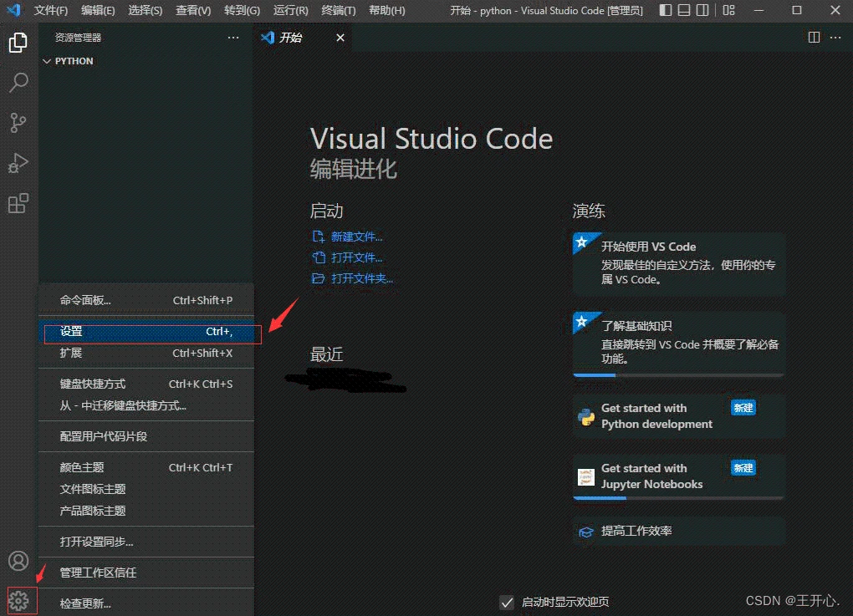Click the split editor icon
This screenshot has height=616, width=853.
[814, 38]
